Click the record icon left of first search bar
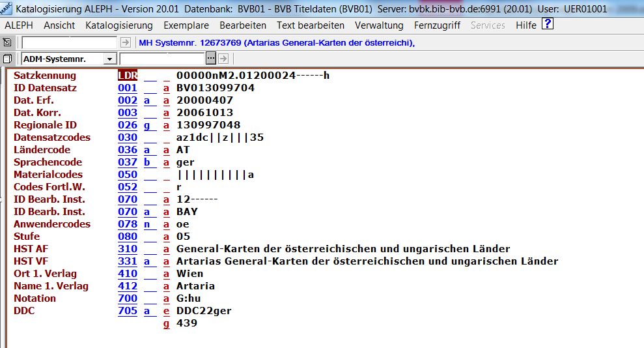This screenshot has width=644, height=348. pos(7,42)
